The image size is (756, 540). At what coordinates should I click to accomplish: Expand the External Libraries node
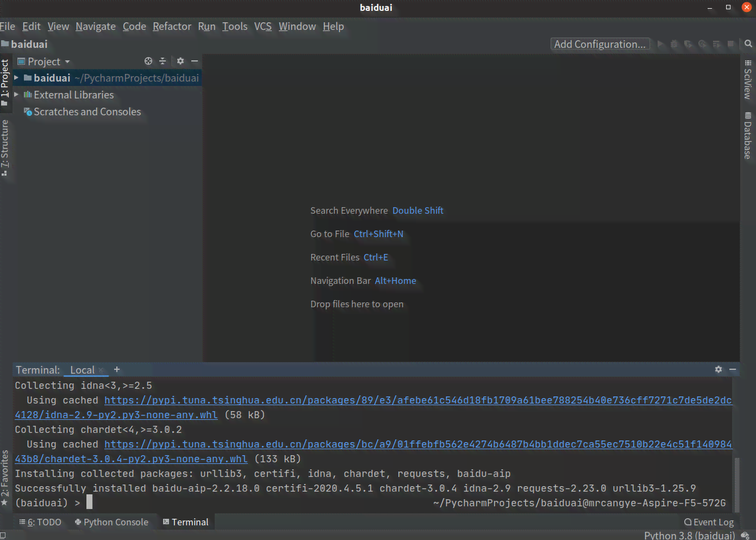16,95
